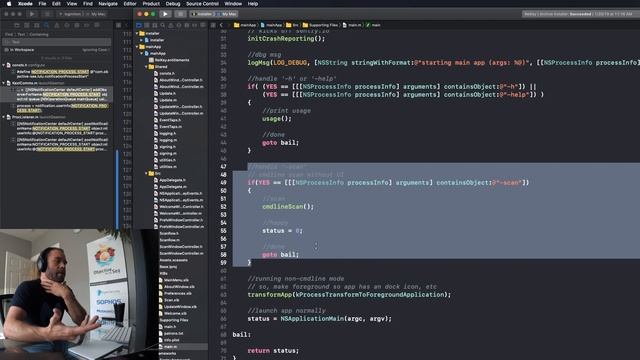Screen dimensions: 640x360
Task: Collapse ProcListener.m search results group
Action: [x=4, y=117]
